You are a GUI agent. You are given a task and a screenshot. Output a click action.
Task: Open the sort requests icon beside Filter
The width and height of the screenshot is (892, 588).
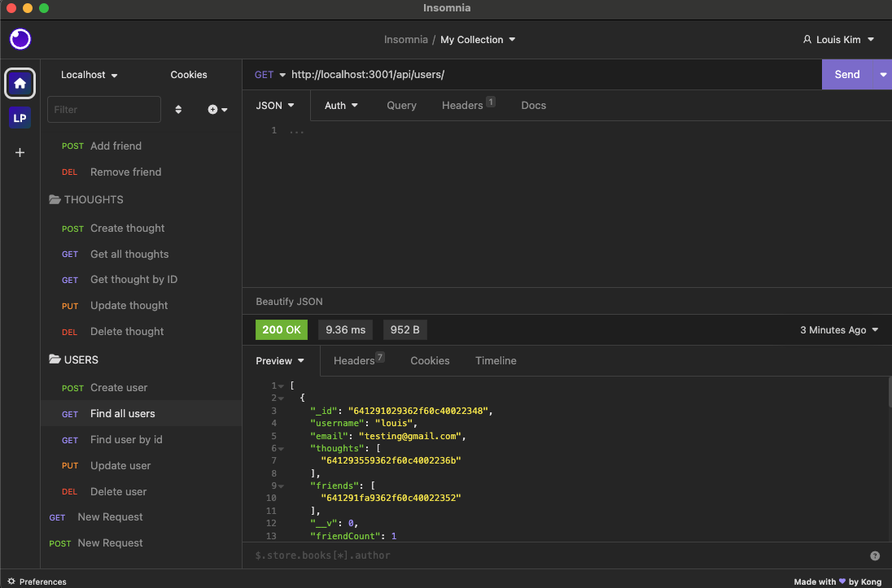[178, 109]
